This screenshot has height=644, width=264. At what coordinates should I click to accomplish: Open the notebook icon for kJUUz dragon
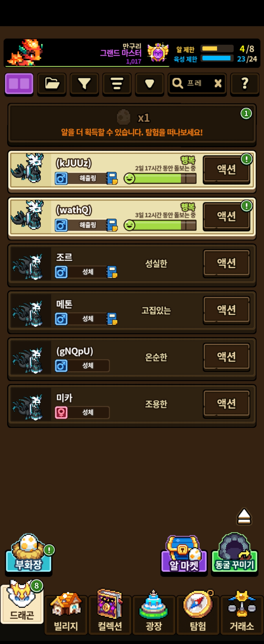[112, 178]
